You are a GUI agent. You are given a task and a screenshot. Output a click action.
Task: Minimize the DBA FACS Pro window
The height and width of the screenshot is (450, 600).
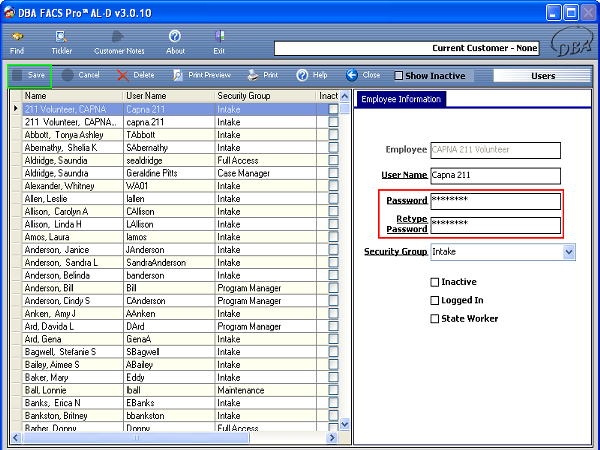tap(553, 13)
